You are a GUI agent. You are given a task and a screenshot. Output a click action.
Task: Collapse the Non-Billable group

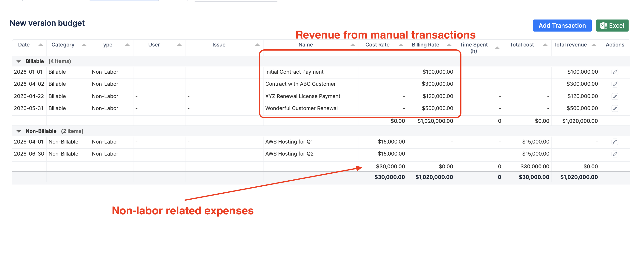(x=19, y=131)
